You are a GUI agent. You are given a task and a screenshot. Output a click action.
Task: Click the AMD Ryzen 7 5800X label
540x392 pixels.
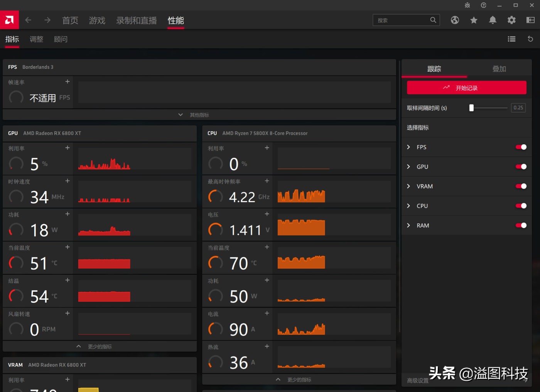pyautogui.click(x=265, y=133)
